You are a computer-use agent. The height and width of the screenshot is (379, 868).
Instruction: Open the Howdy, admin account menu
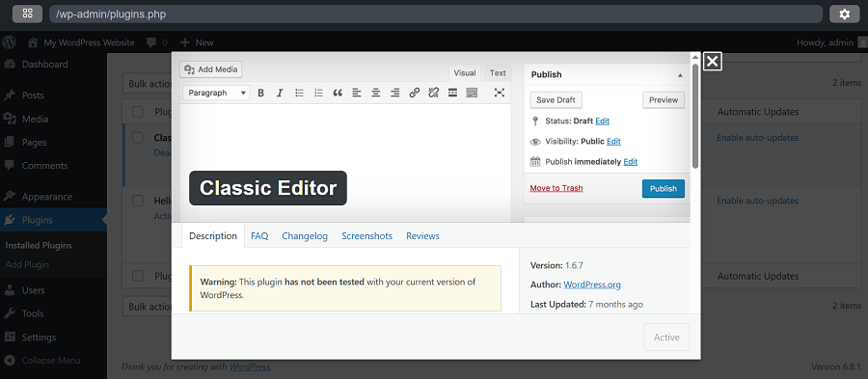tap(831, 42)
